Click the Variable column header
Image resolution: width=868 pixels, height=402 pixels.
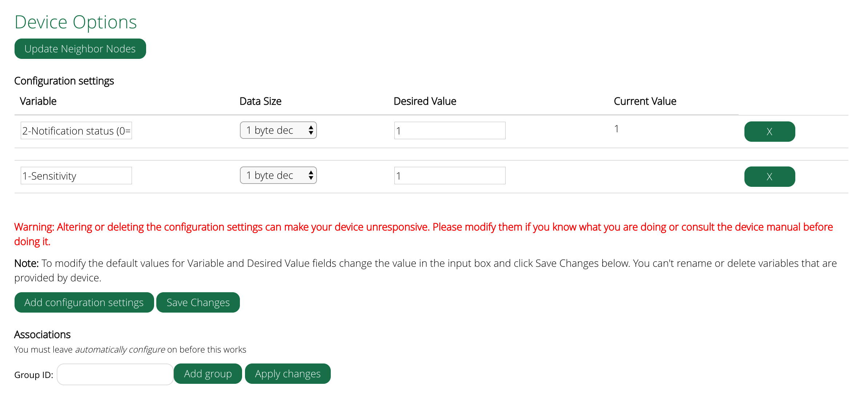pos(38,101)
